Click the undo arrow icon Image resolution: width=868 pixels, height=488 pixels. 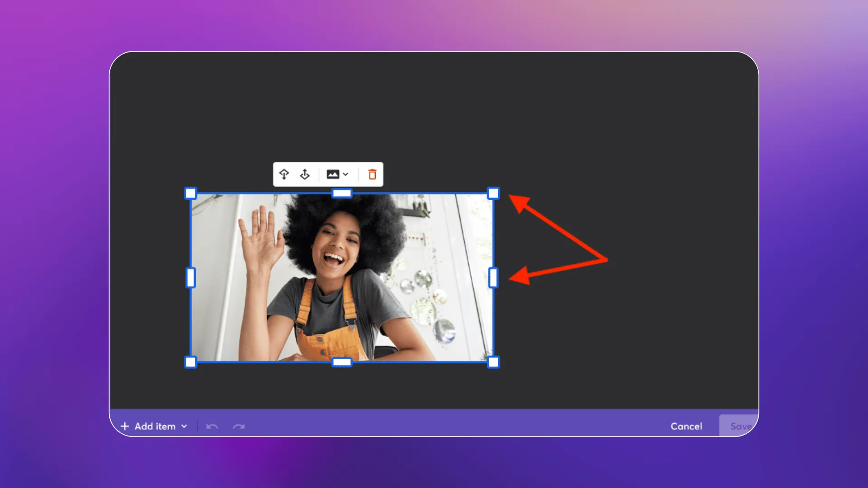212,426
